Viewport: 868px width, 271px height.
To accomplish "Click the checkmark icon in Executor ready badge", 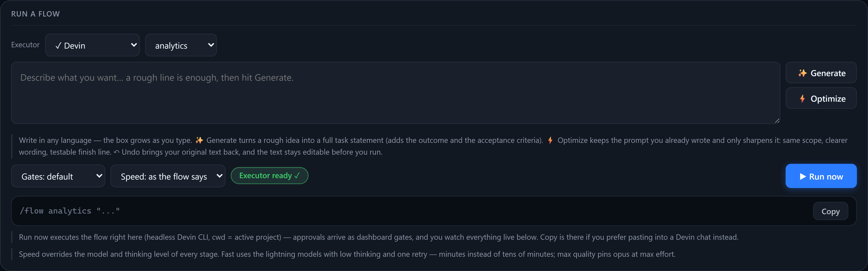I will 297,175.
